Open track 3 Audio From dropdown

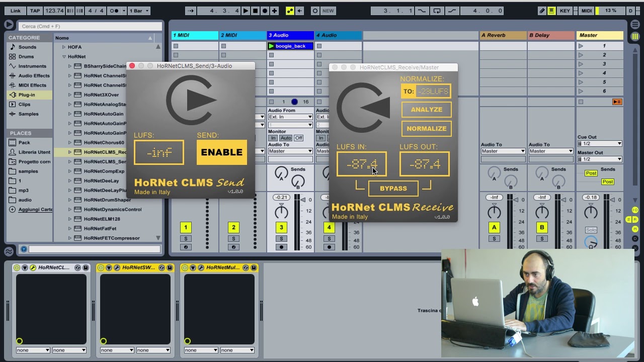290,117
